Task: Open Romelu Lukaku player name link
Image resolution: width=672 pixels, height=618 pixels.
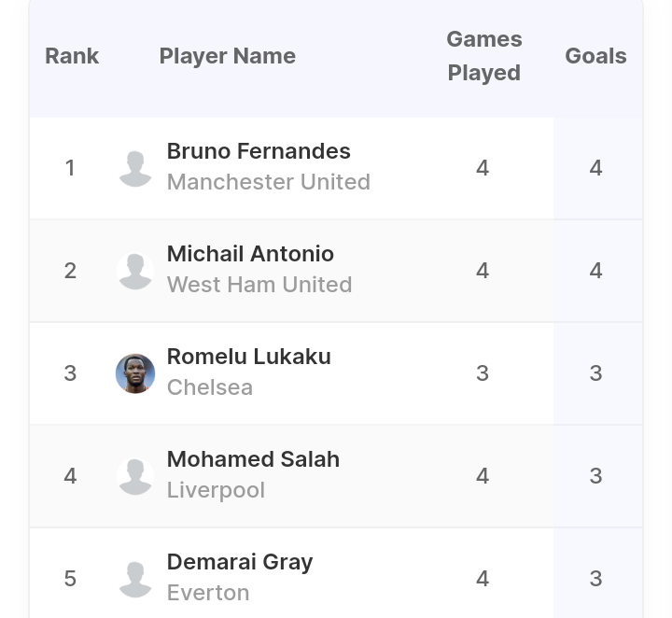Action: point(249,357)
